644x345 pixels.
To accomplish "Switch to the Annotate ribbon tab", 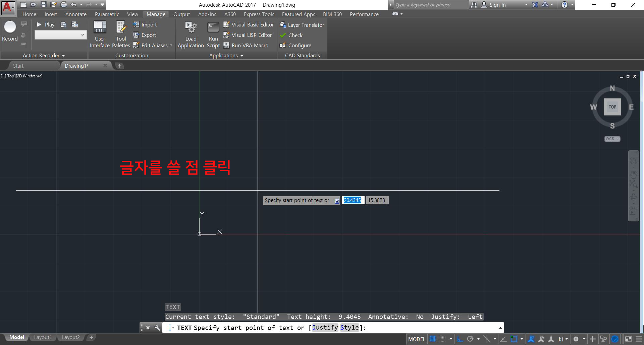I will 76,14.
